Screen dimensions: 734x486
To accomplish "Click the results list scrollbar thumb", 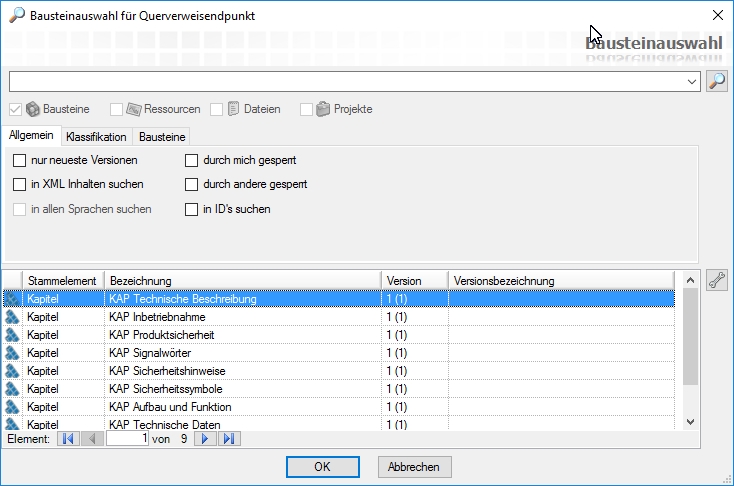I will tap(690, 337).
